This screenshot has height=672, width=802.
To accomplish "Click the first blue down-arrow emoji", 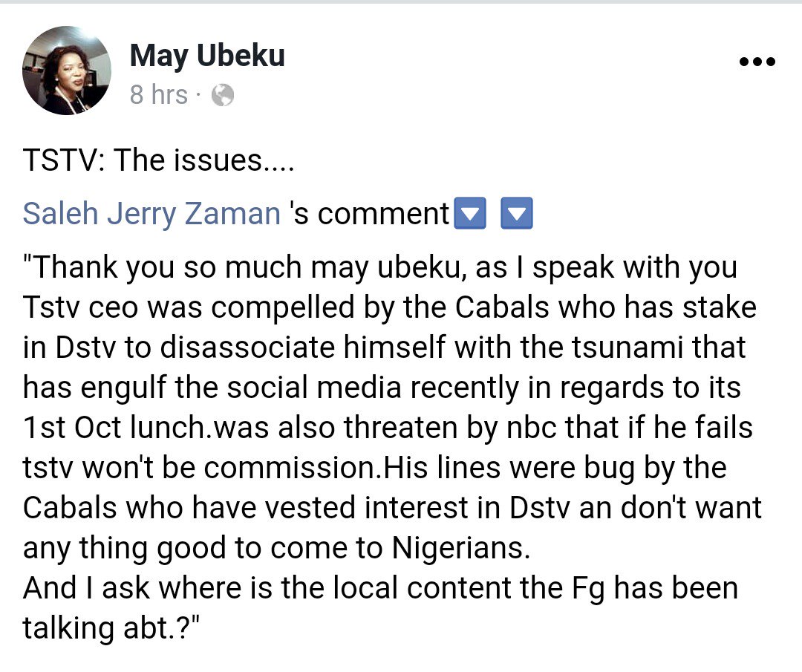I will [469, 215].
